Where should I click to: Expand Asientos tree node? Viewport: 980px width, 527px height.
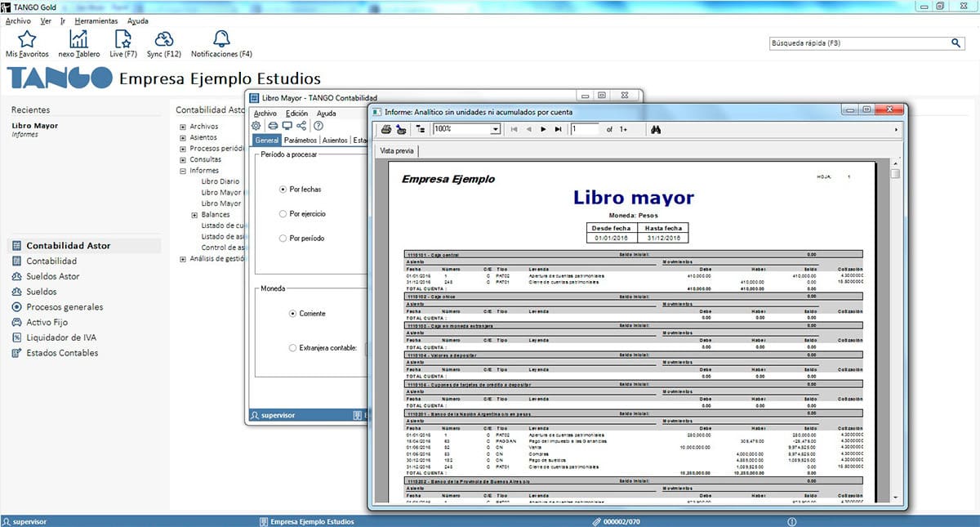(x=182, y=138)
